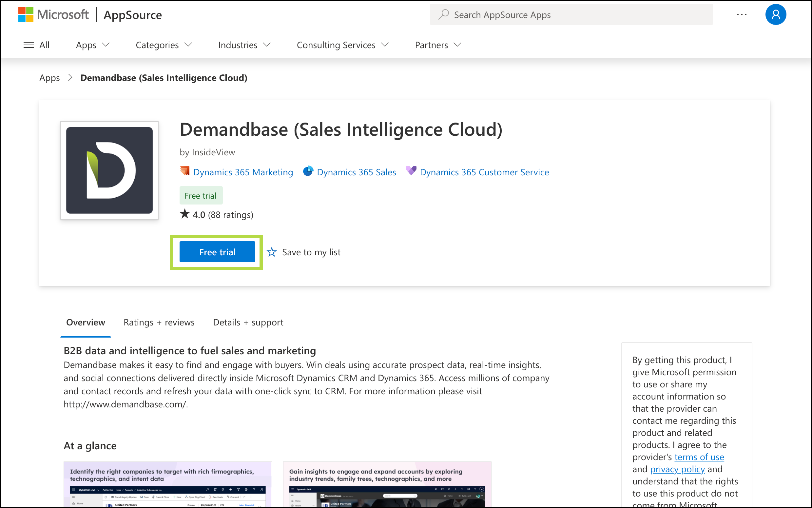Click the Demandbase (Sales Intelligence Cloud) heading

[x=341, y=129]
